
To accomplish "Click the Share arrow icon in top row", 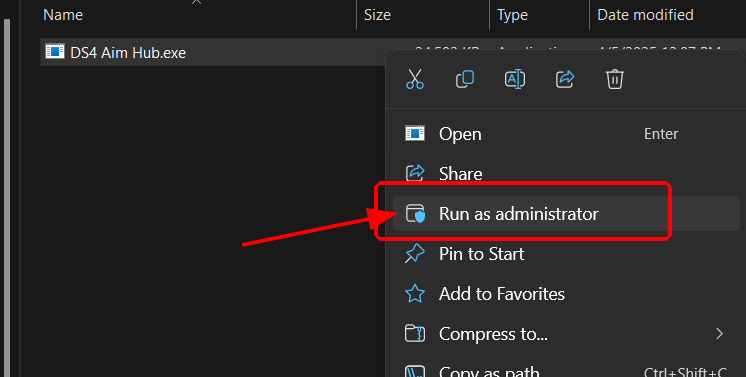I will tap(565, 79).
